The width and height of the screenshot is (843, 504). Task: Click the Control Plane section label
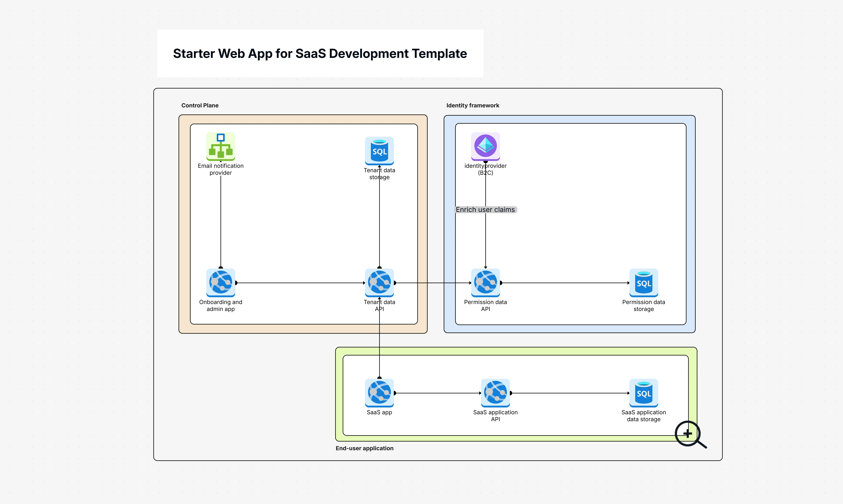click(200, 105)
